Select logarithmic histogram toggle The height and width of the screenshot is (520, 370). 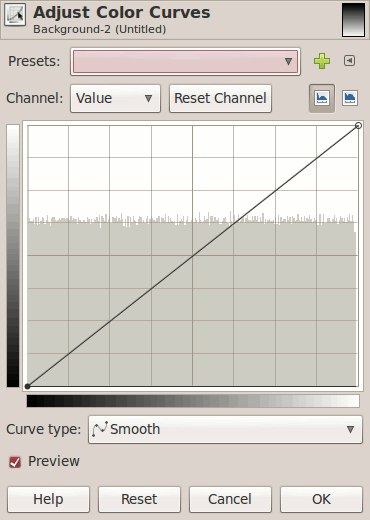(x=350, y=98)
